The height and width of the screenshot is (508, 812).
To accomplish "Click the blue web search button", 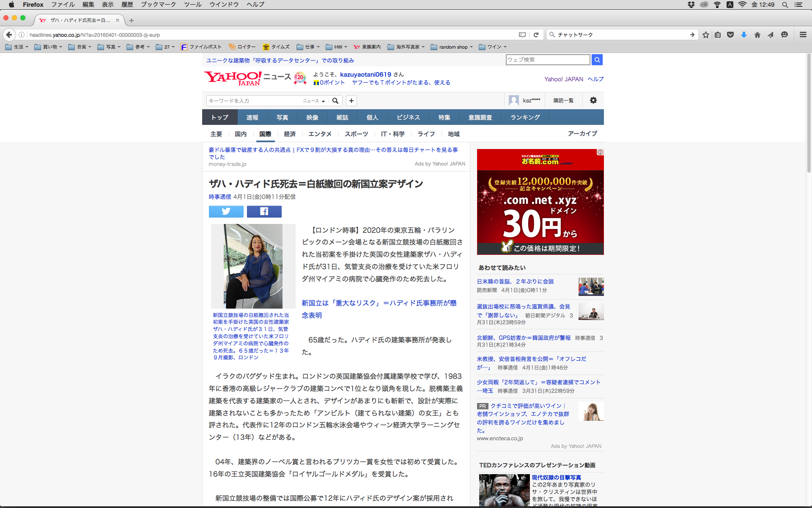I will 597,60.
